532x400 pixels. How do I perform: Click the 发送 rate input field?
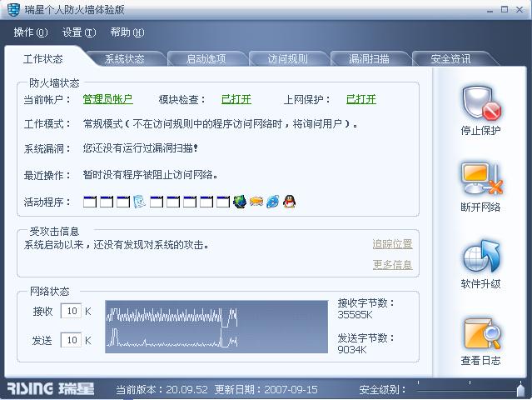point(71,340)
